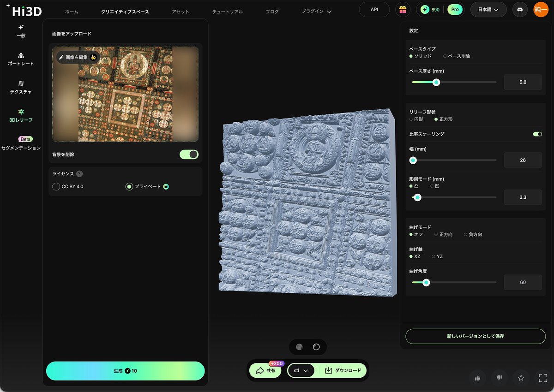Click the fullscreen expand icon
This screenshot has height=392, width=554.
543,378
